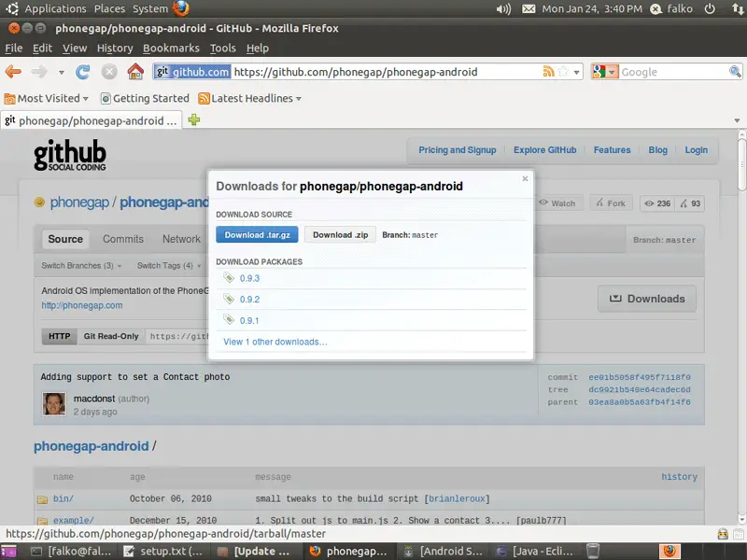Viewport: 747px width, 560px height.
Task: Click the forward navigation arrow
Action: [x=39, y=72]
